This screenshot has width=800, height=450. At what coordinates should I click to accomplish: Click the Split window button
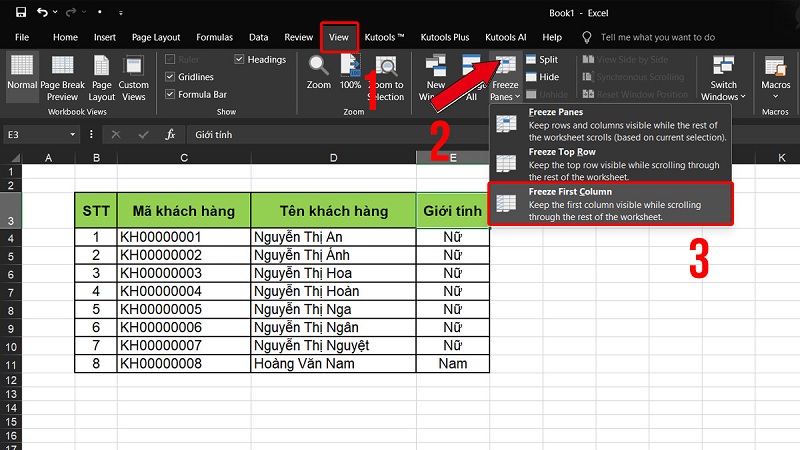(542, 60)
